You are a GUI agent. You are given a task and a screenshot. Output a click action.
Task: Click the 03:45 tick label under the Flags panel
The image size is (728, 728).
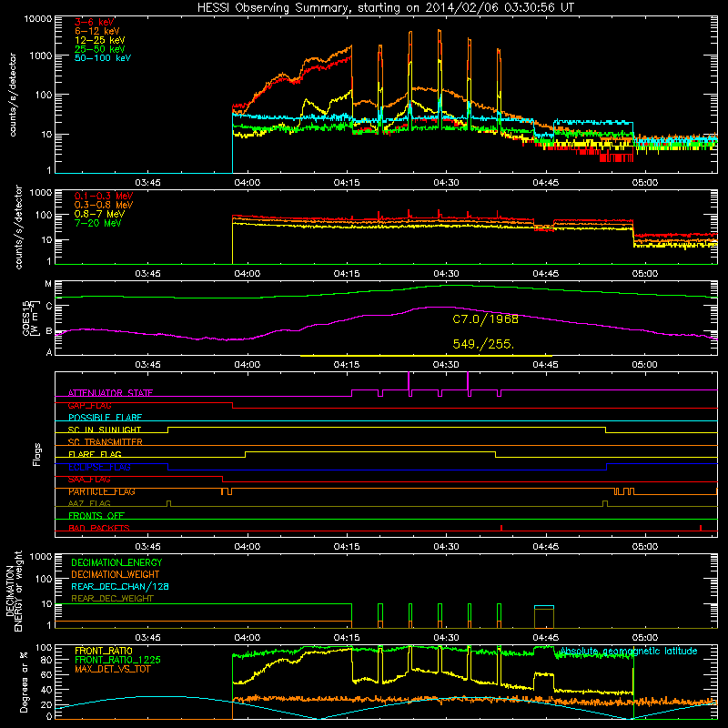(x=147, y=546)
